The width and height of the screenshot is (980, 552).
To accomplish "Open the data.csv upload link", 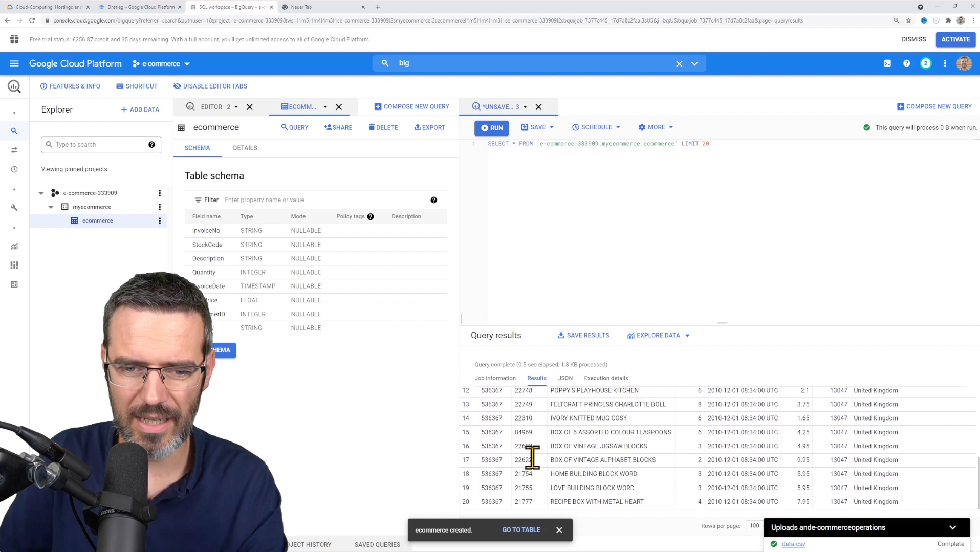I will point(793,544).
